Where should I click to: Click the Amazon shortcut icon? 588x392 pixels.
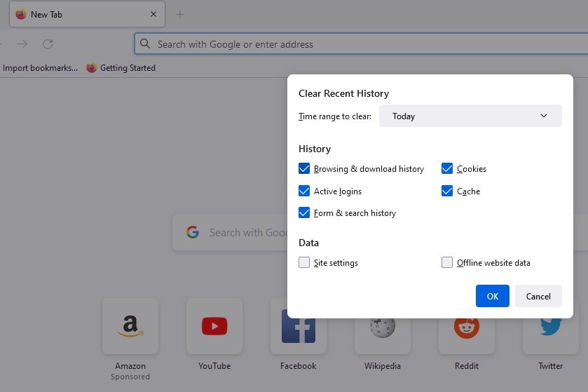(130, 327)
